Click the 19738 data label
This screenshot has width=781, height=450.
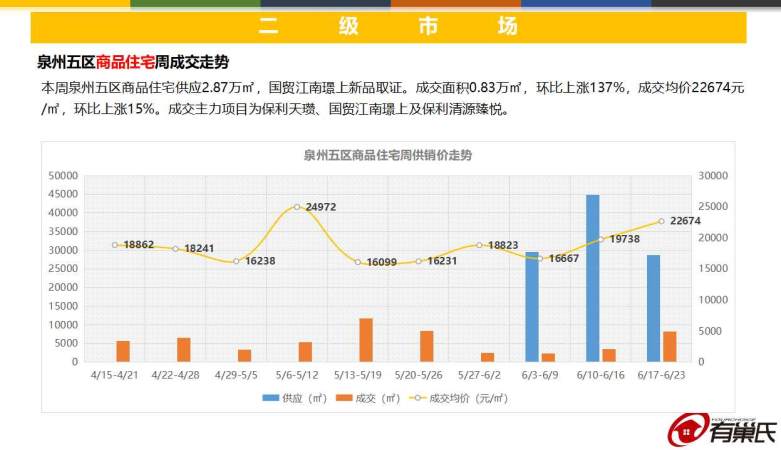coord(625,239)
